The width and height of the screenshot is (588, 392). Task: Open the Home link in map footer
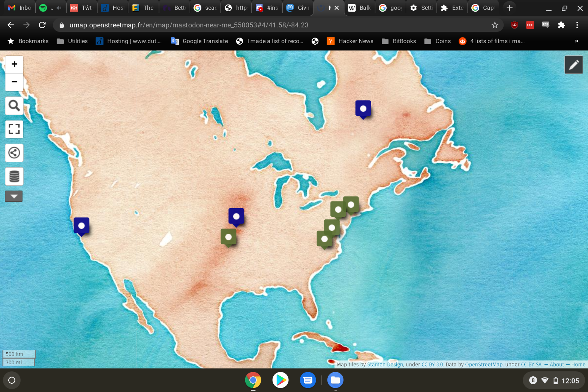[x=578, y=364]
